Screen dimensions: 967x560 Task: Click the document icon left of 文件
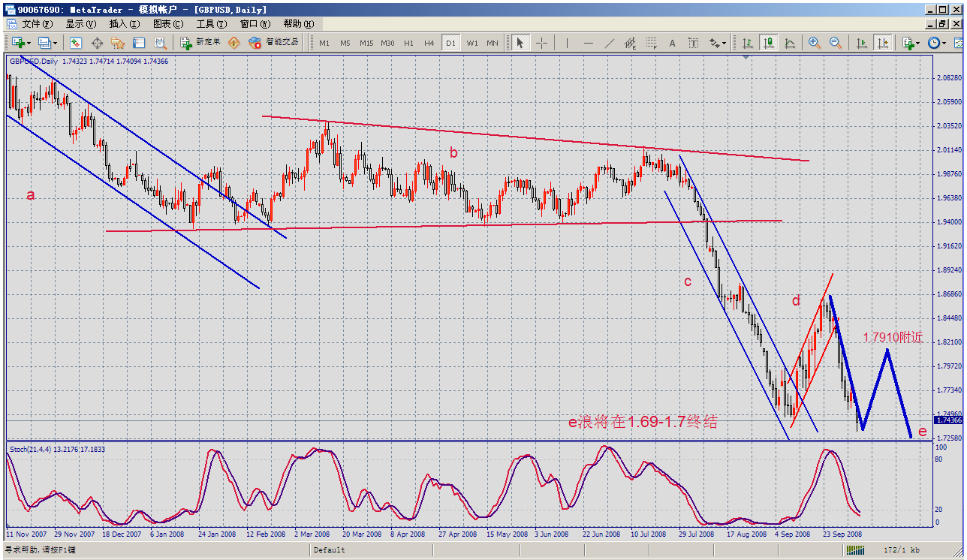[x=11, y=23]
